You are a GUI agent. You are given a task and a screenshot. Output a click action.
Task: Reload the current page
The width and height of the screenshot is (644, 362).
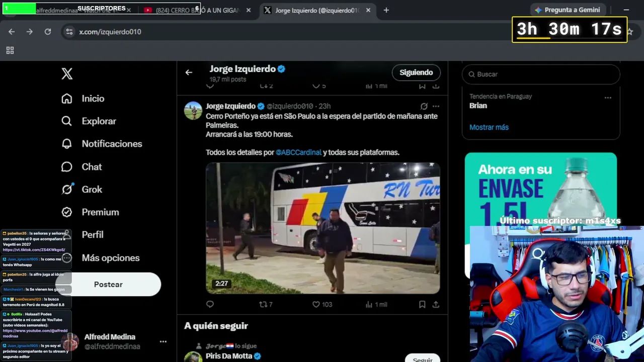pyautogui.click(x=48, y=32)
